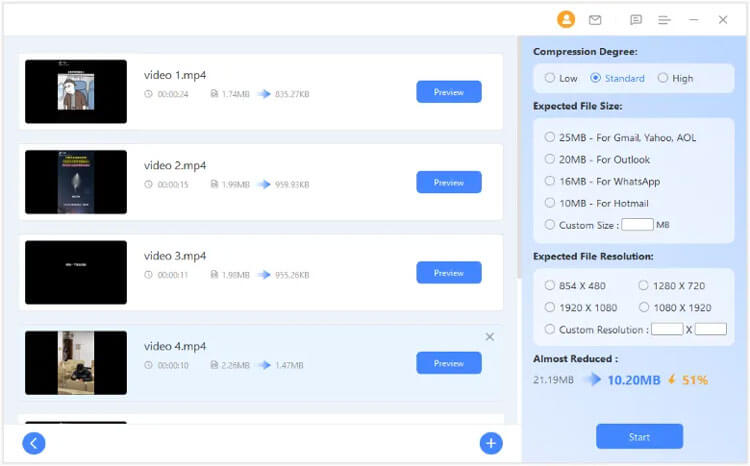Preview video 3.mp4

[x=449, y=273]
